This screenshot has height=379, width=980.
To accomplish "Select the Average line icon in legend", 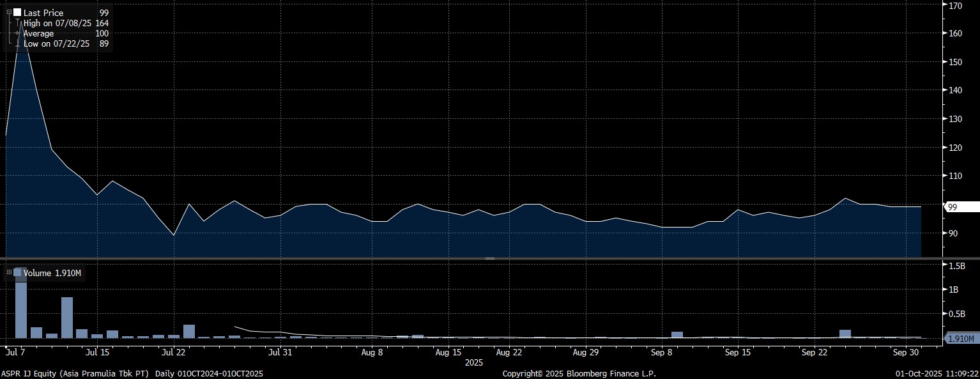I will (17, 33).
